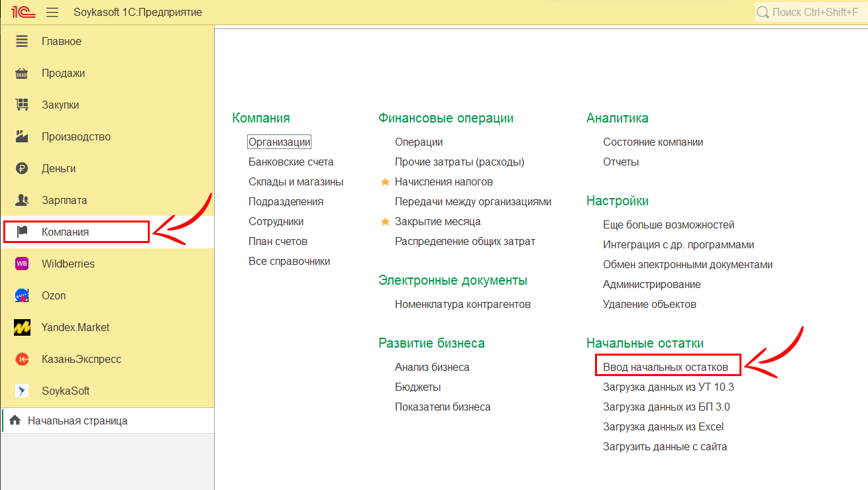Select the Wildberries section
Screen dimensions: 868x490
(x=107, y=264)
